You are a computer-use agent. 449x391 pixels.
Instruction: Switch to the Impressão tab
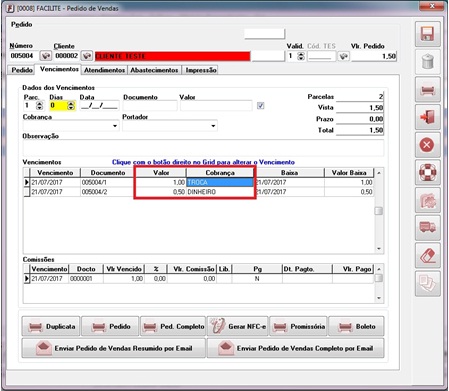(x=201, y=70)
